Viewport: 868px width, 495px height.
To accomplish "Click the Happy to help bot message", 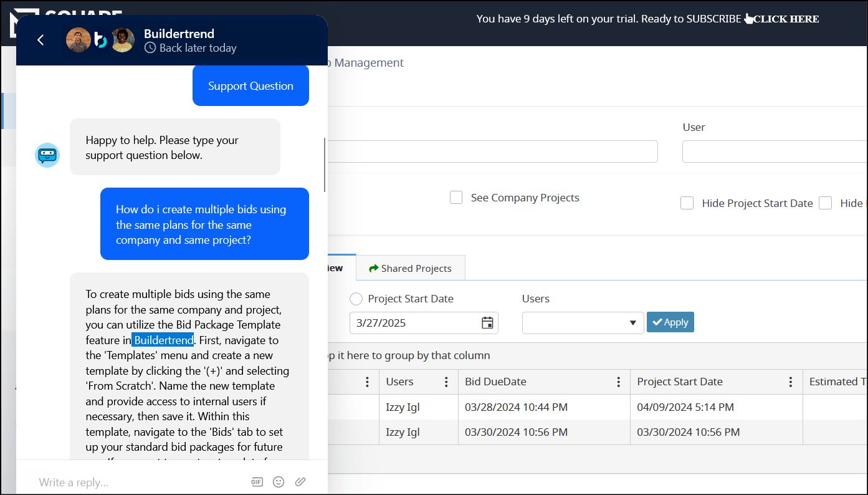I will pos(175,147).
